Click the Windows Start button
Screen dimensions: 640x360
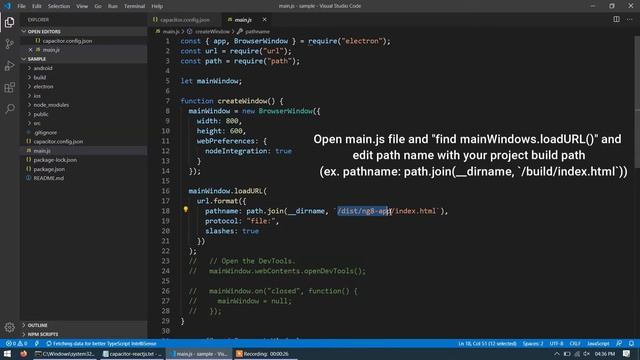[7, 354]
